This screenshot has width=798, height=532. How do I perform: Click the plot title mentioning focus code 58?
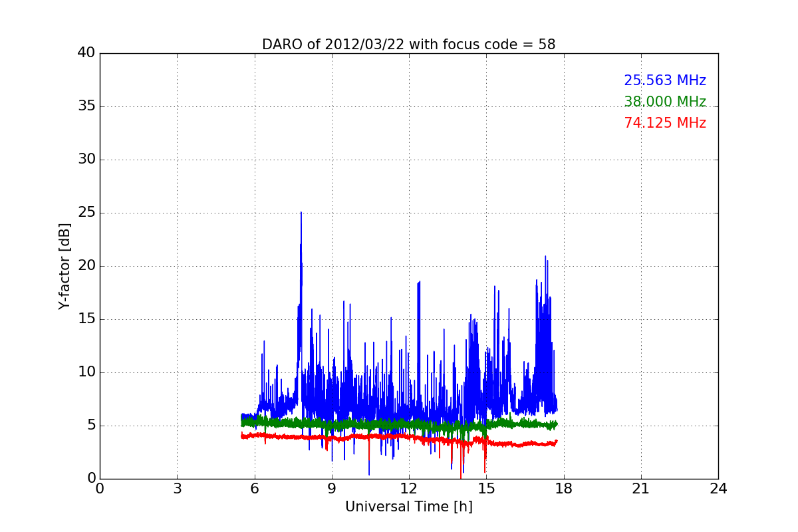tap(408, 45)
